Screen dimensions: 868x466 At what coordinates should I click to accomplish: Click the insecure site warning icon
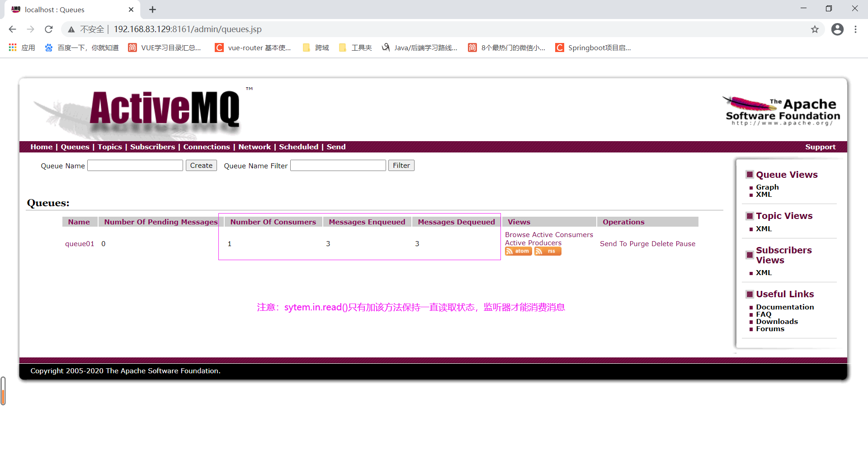tap(71, 29)
